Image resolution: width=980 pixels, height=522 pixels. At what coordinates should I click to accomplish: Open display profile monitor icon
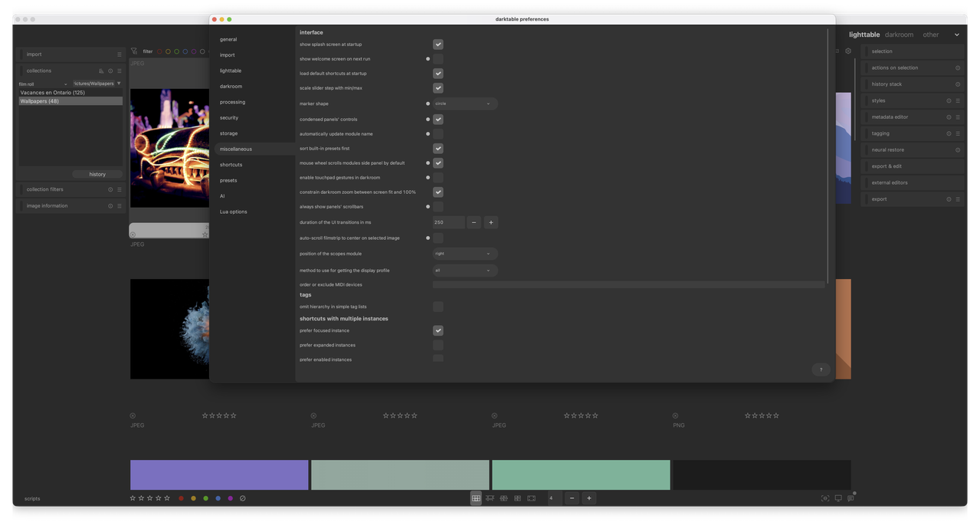pos(838,498)
